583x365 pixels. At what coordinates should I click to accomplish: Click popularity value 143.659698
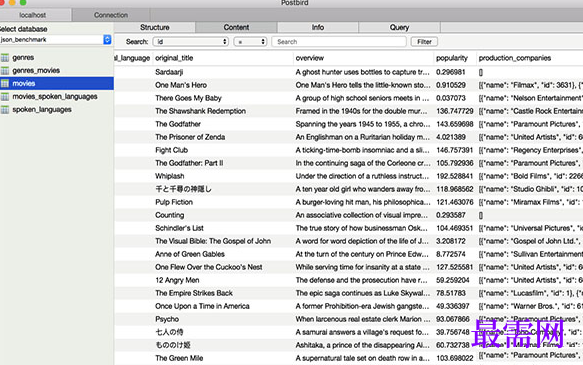pyautogui.click(x=455, y=124)
